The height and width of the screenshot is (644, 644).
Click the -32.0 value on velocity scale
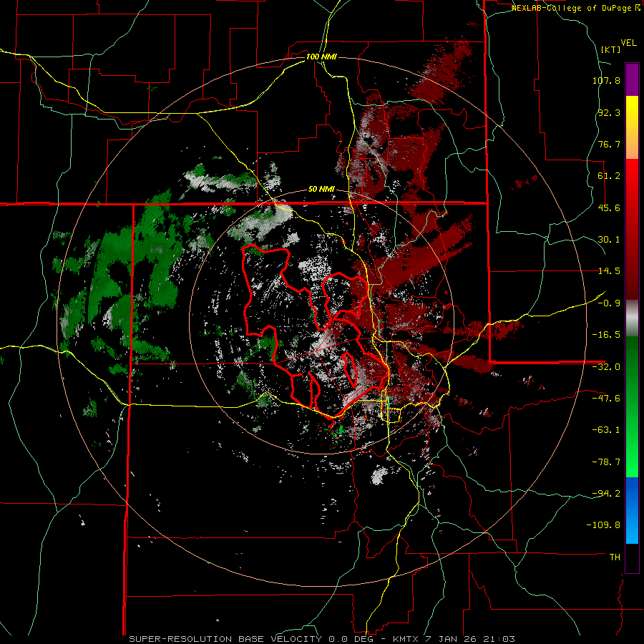pyautogui.click(x=606, y=367)
